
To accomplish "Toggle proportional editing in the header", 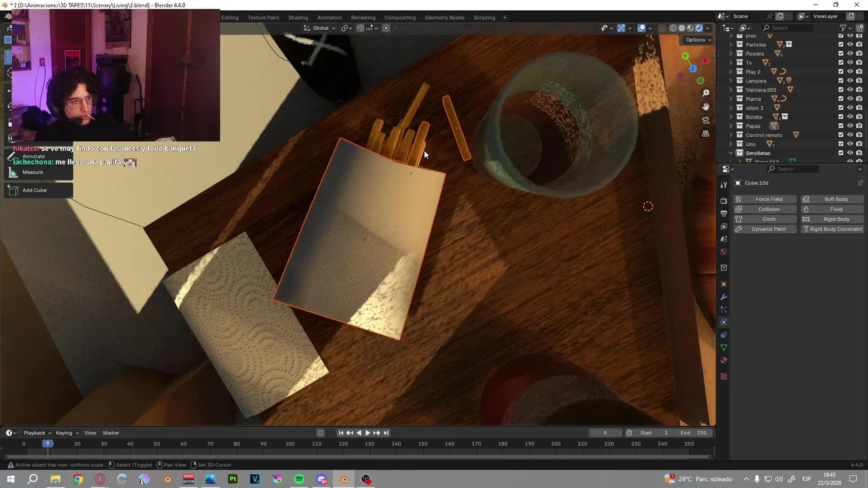I will point(386,28).
